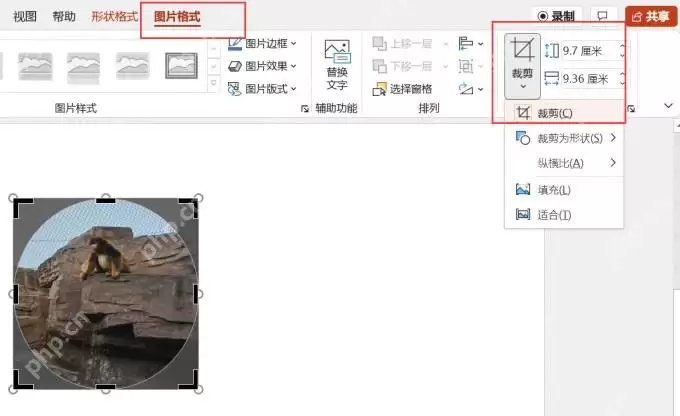The height and width of the screenshot is (416, 680).
Task: Open the size group dialog launcher
Action: [631, 108]
